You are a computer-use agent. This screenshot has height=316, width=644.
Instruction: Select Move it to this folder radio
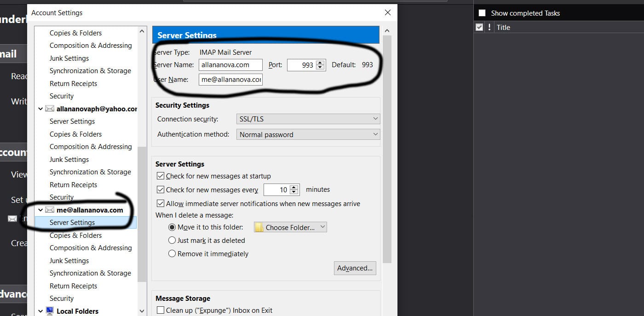(172, 227)
